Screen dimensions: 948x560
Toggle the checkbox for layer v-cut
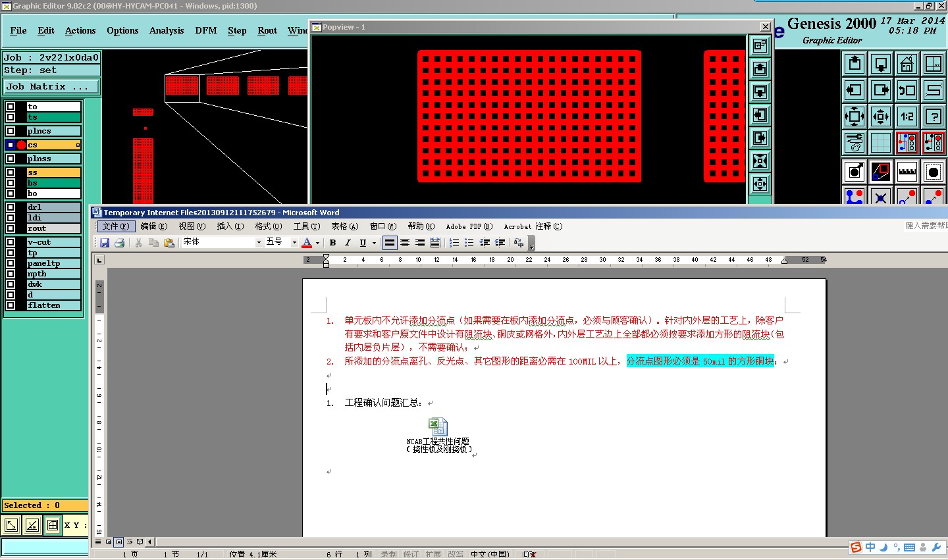(x=11, y=242)
